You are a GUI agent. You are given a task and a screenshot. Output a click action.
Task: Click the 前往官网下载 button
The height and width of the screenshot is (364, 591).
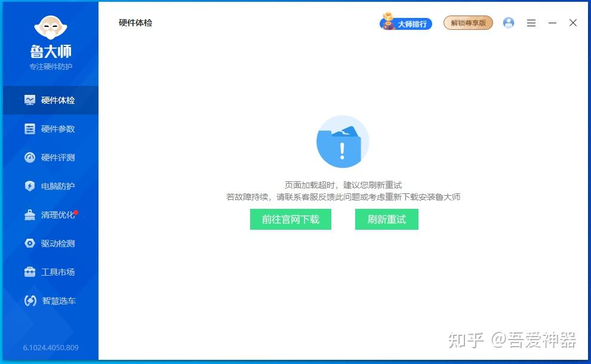pyautogui.click(x=291, y=220)
